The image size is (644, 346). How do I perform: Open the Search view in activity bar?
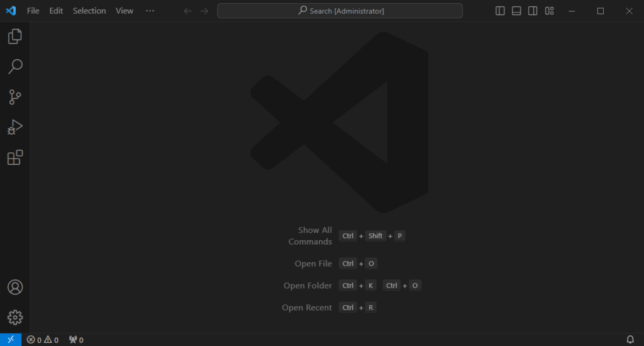15,67
